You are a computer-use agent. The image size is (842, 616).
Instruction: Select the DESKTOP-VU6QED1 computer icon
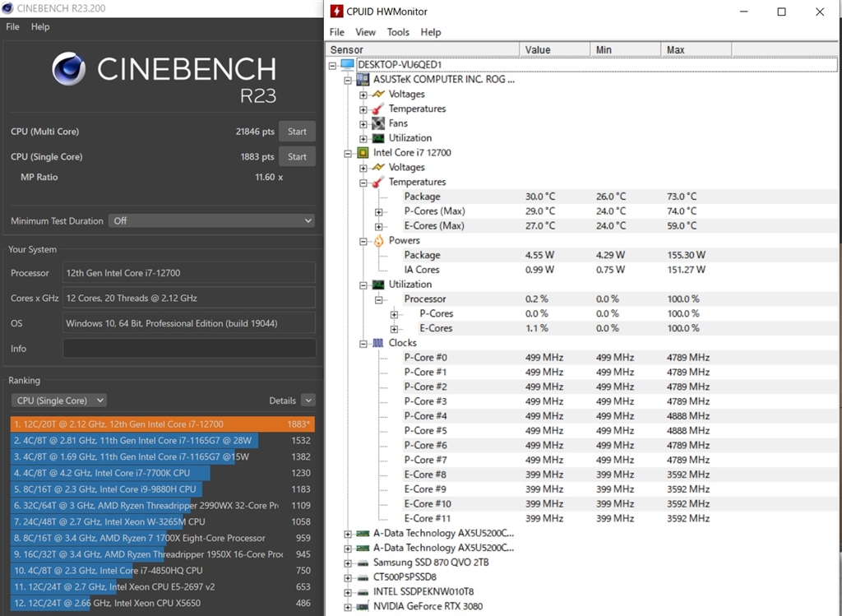pos(348,65)
